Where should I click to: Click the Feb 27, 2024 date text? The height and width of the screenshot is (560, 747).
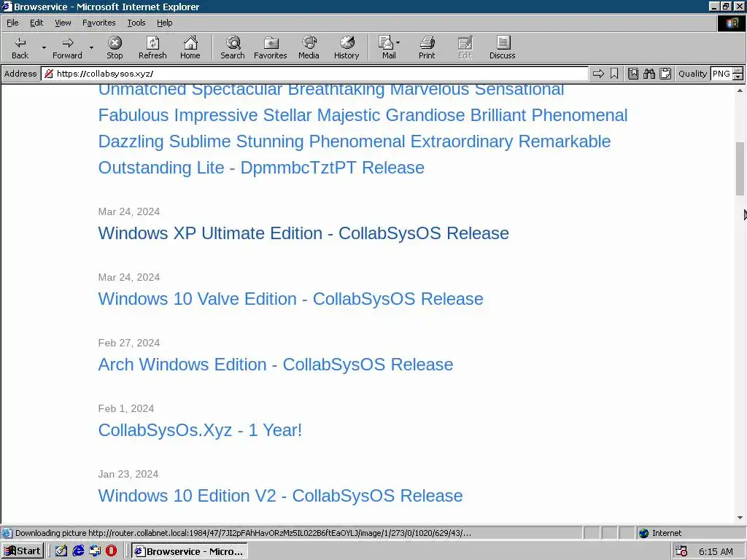(128, 343)
